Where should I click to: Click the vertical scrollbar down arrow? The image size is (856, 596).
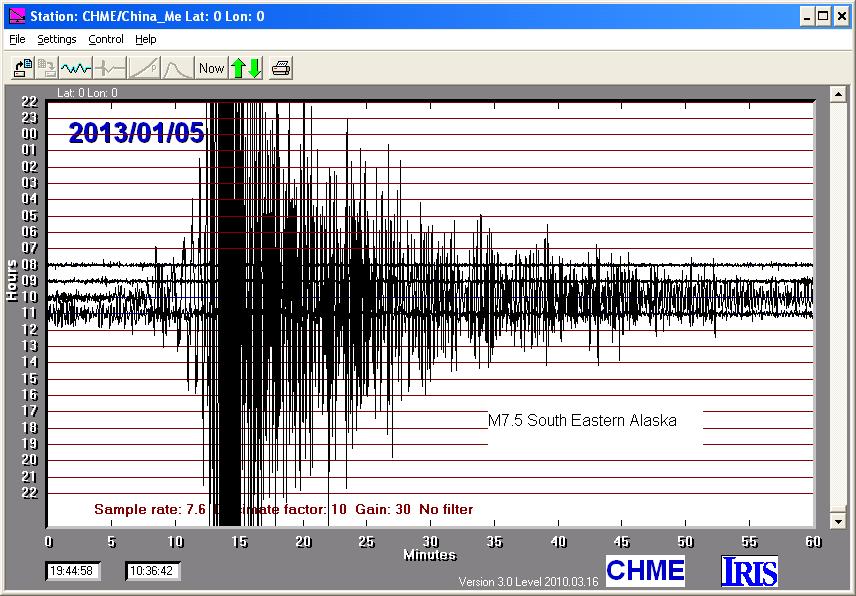point(838,521)
